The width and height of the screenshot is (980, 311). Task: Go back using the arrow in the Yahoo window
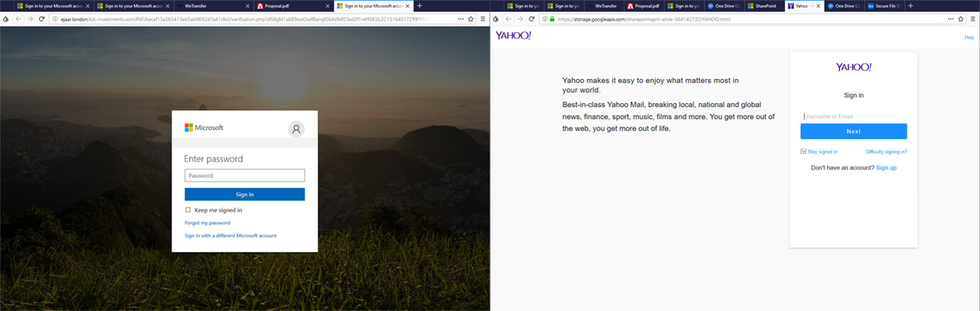(x=508, y=19)
